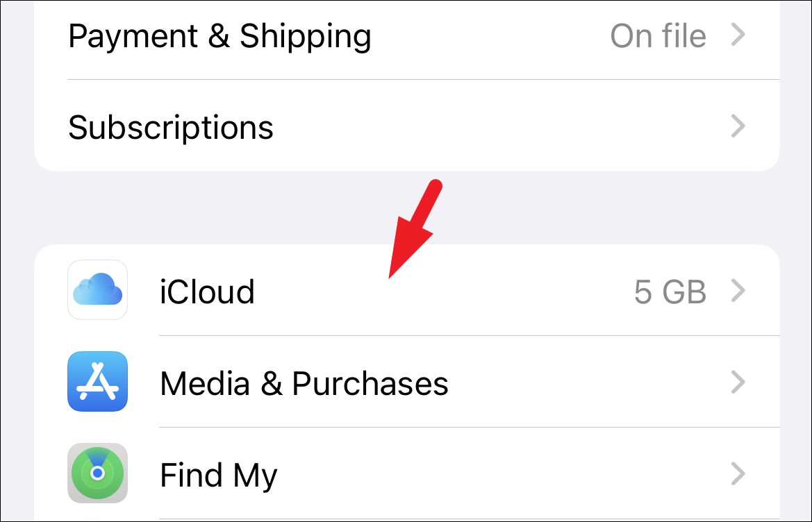The width and height of the screenshot is (812, 522).
Task: Click the chevron on the Subscriptions row
Action: coord(738,126)
